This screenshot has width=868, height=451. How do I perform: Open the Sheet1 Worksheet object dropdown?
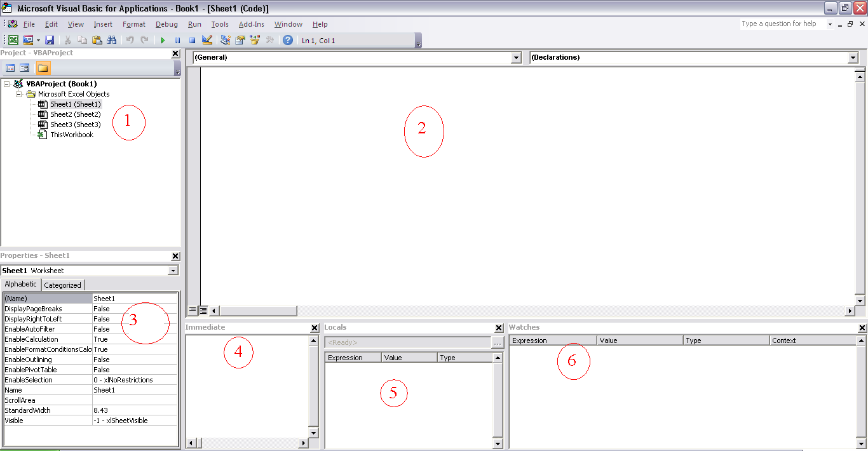172,270
